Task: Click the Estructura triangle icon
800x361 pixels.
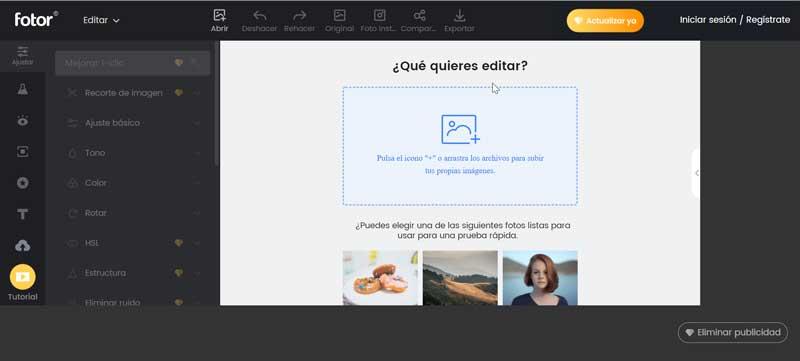Action: coord(72,273)
